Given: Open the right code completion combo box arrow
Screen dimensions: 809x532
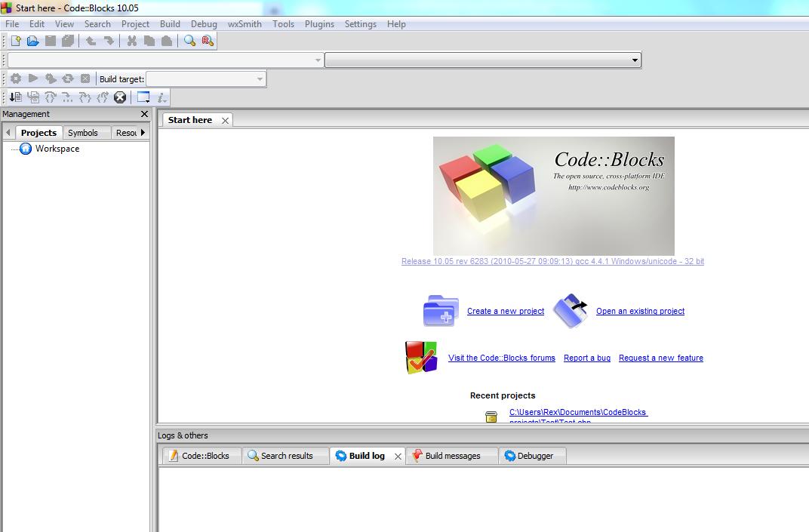Looking at the screenshot, I should pyautogui.click(x=635, y=60).
